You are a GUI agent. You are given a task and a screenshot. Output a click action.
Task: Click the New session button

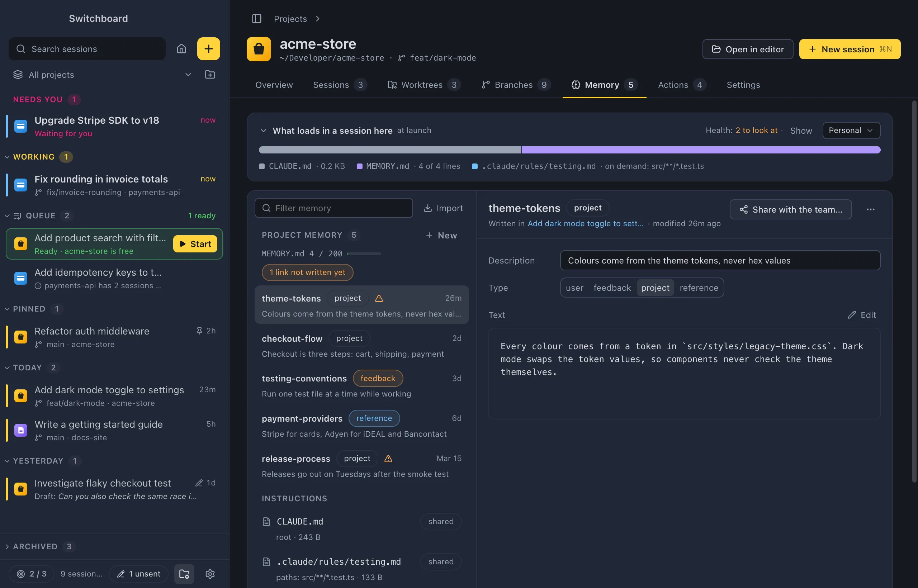(850, 49)
